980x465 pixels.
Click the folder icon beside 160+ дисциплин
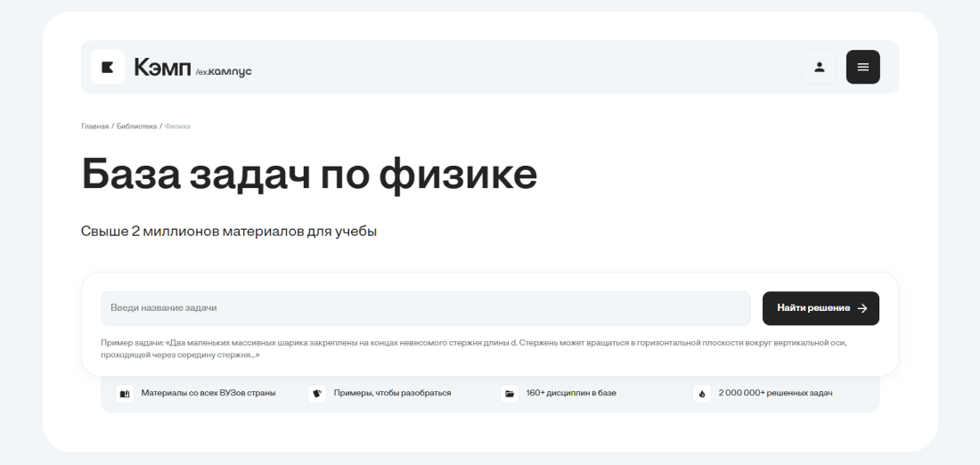pyautogui.click(x=510, y=394)
